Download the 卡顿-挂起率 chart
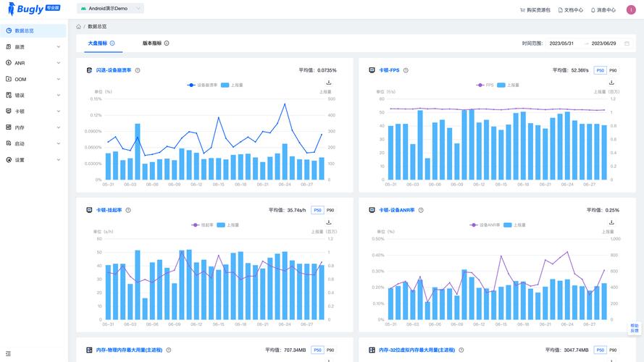The width and height of the screenshot is (644, 362). click(329, 222)
